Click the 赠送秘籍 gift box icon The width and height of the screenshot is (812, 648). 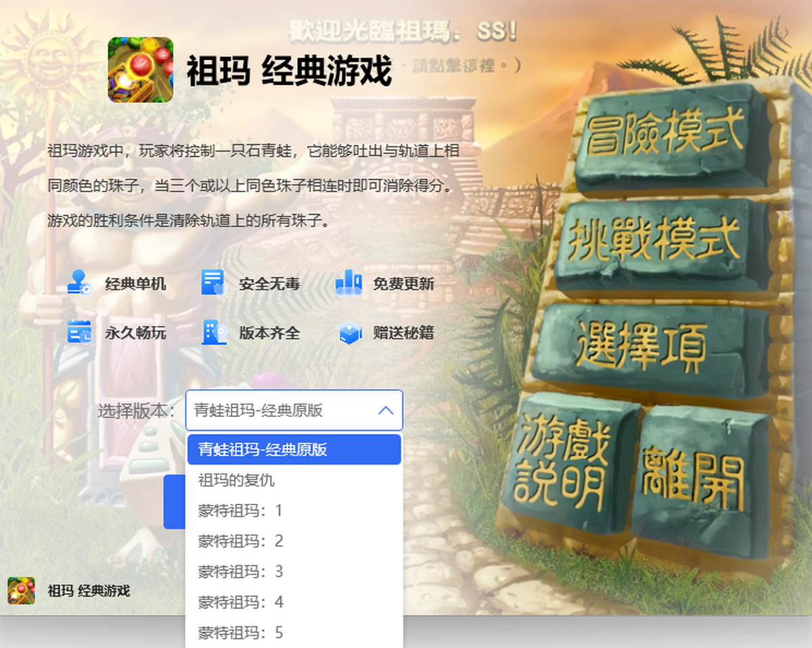tap(349, 332)
